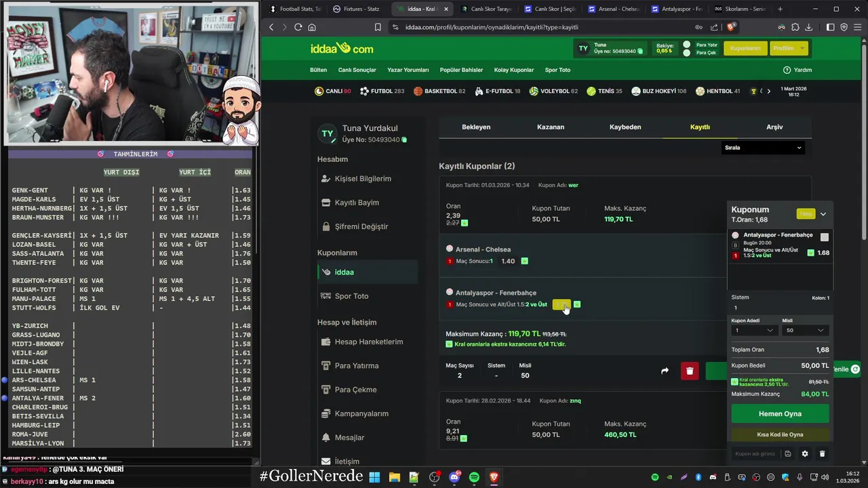Image resolution: width=868 pixels, height=488 pixels.
Task: Delete the first coupon with red trash
Action: click(x=690, y=371)
